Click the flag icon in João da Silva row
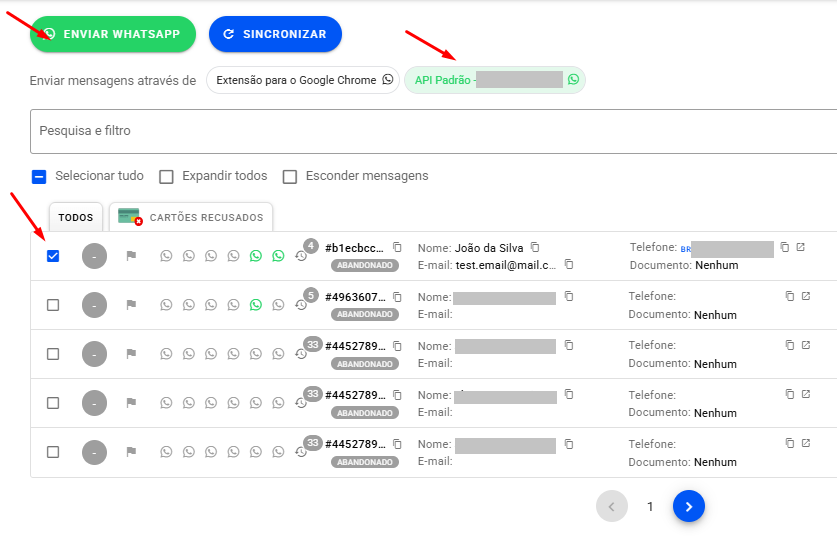This screenshot has width=837, height=556. pyautogui.click(x=130, y=256)
